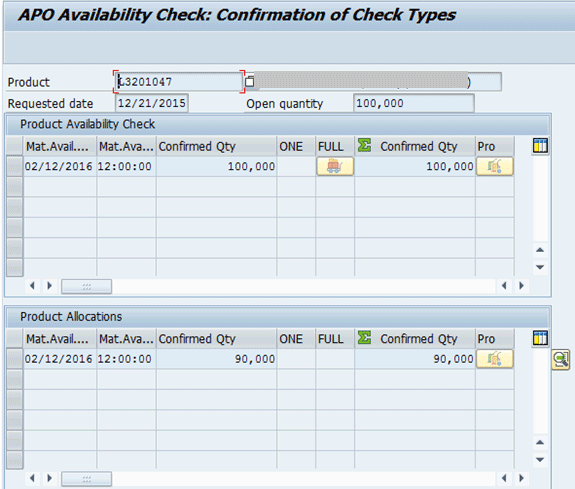This screenshot has height=489, width=575.
Task: Click 12:00:00 time cell in Product Allocations
Action: [126, 358]
